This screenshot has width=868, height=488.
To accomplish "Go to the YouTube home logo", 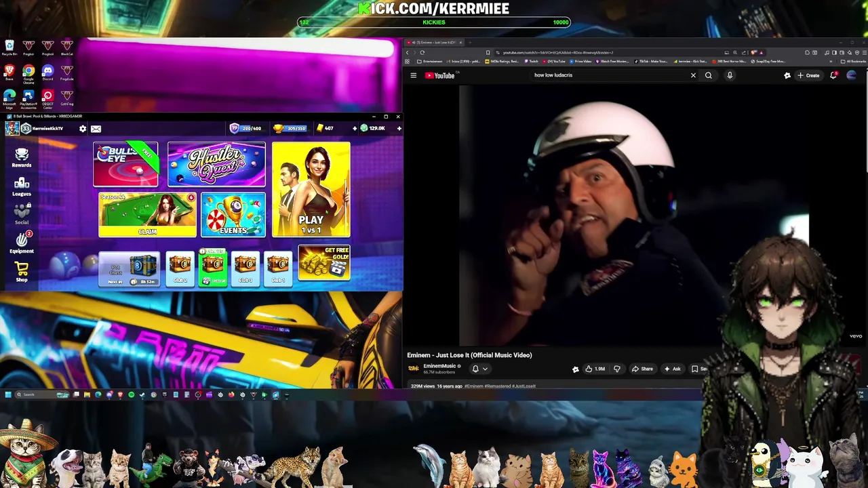I will pyautogui.click(x=439, y=75).
